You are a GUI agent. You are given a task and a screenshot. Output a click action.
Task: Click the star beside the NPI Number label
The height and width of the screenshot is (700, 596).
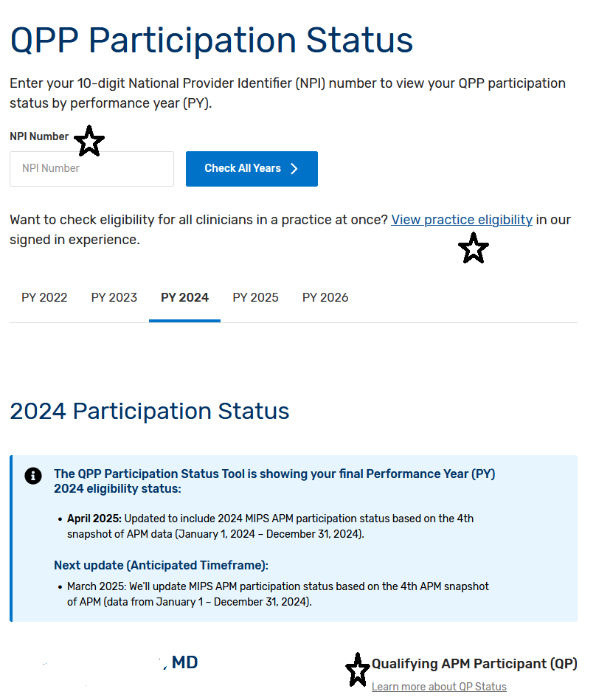tap(89, 141)
